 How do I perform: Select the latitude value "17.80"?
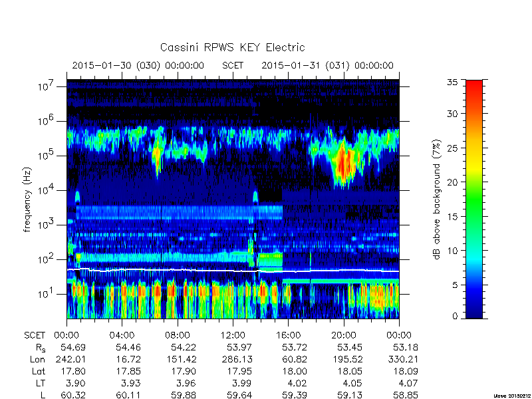coord(73,371)
